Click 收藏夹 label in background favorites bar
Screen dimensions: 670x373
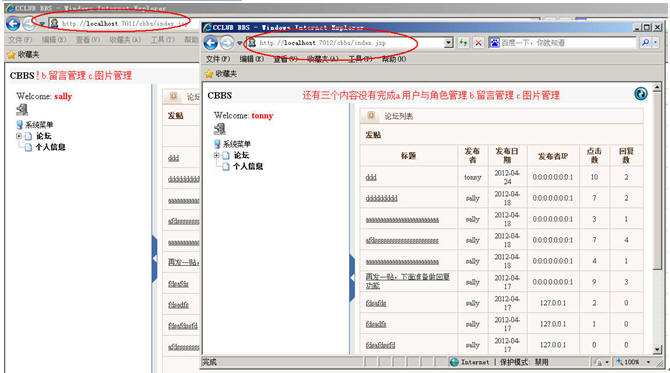28,55
